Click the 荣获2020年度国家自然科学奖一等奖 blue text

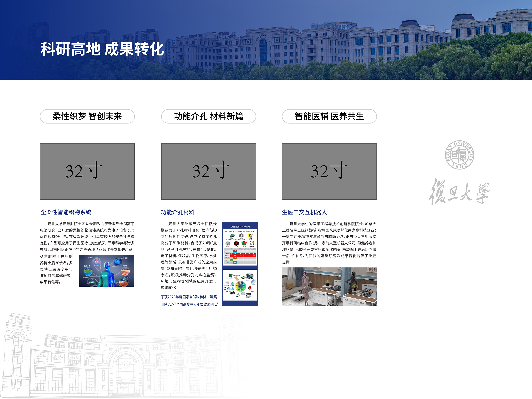[189, 297]
